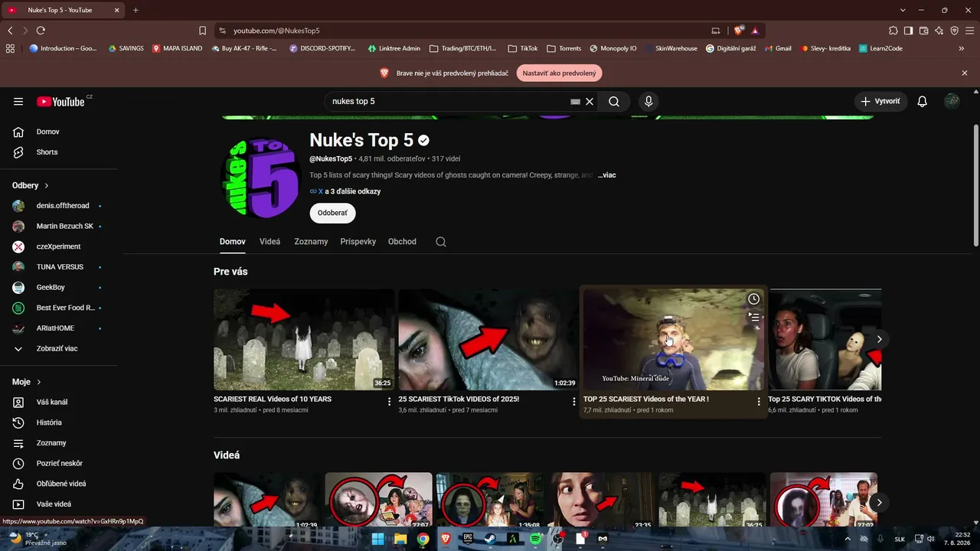The width and height of the screenshot is (980, 551).
Task: Open the Brave main menu
Action: pyautogui.click(x=970, y=31)
